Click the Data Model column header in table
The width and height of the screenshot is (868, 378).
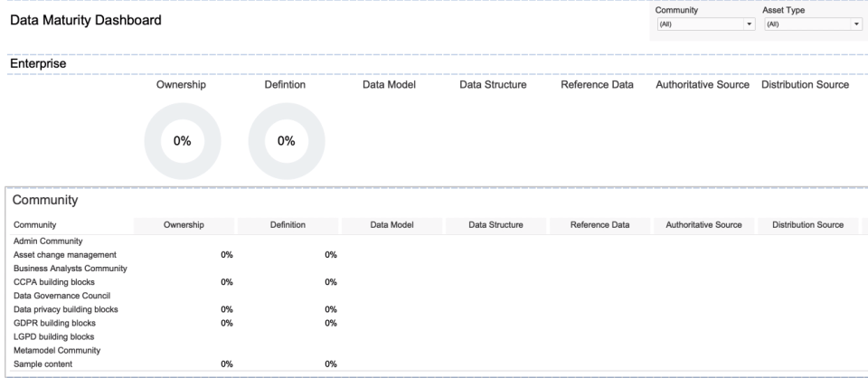(x=392, y=224)
